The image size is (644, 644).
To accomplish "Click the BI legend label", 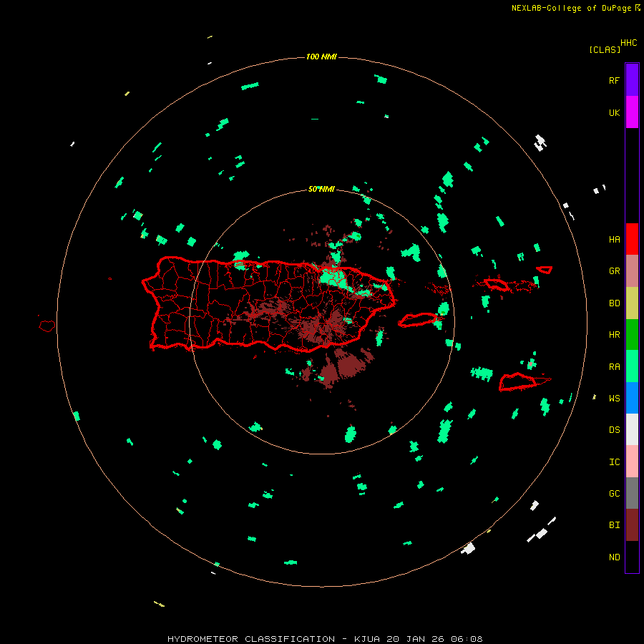I will click(x=614, y=525).
